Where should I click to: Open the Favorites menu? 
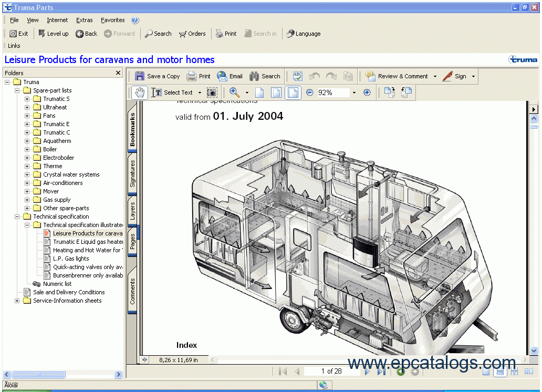[113, 20]
